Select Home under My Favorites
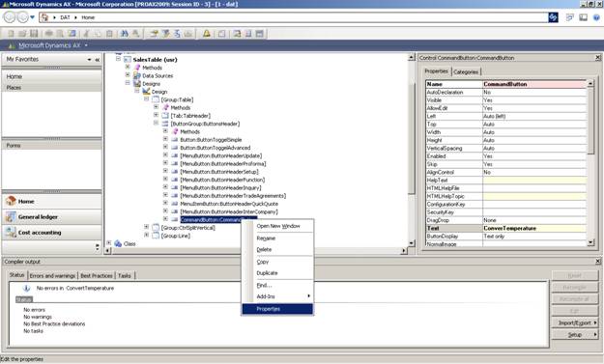Viewport: 604px width, 364px height. point(51,76)
